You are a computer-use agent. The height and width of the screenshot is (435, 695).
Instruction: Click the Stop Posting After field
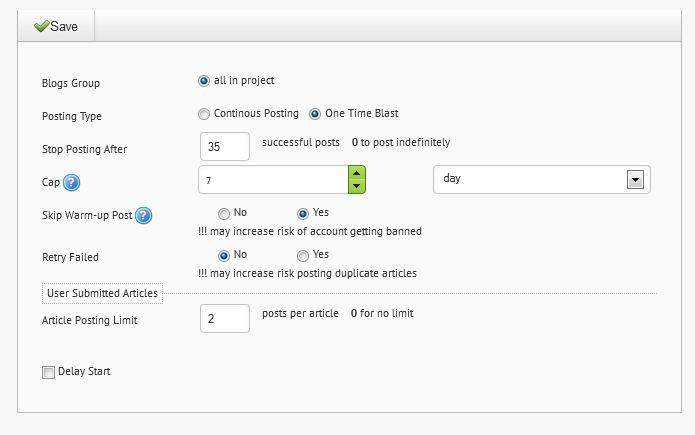pos(225,146)
